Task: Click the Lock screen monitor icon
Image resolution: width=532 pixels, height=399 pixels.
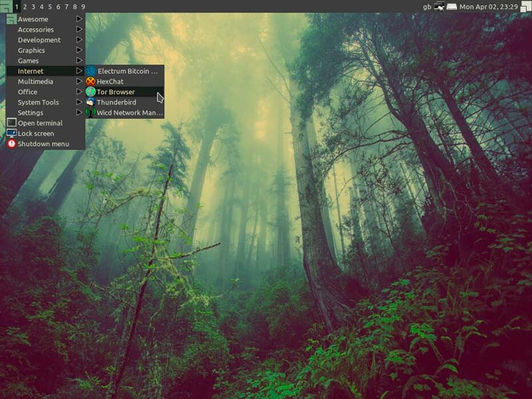Action: point(11,134)
